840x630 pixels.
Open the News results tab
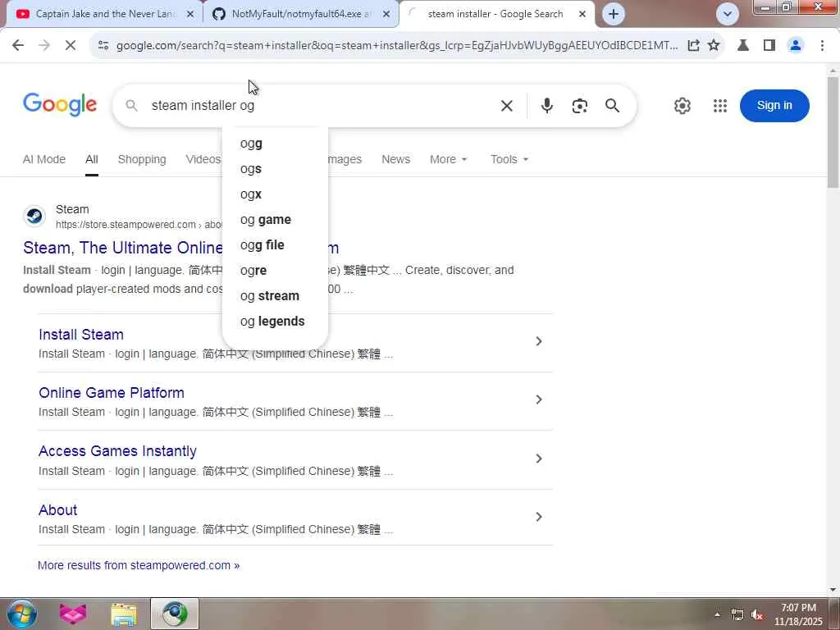coord(395,159)
